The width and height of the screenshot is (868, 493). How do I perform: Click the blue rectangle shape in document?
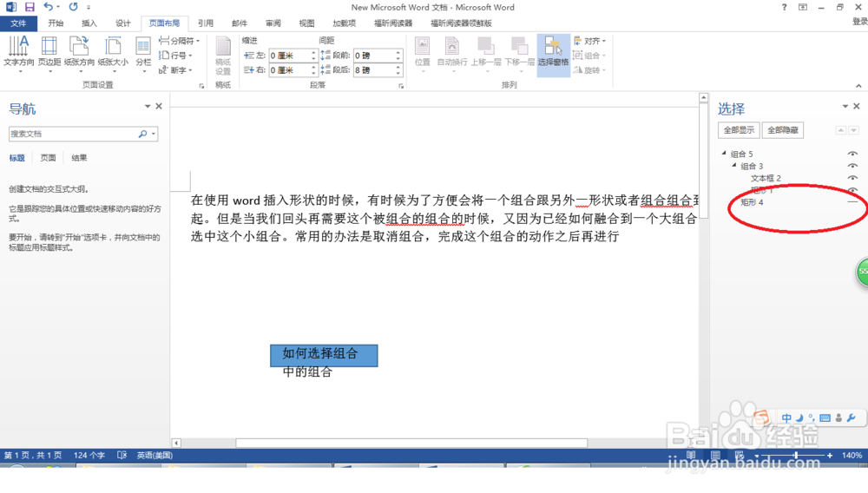coord(324,356)
